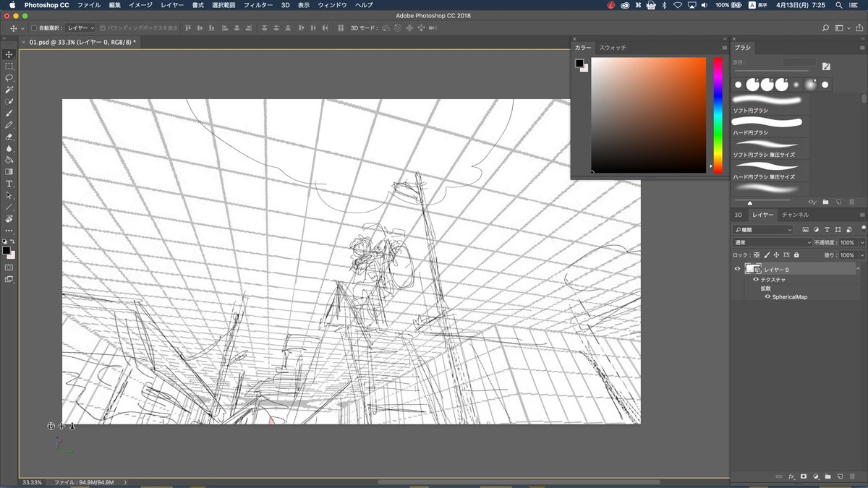Image resolution: width=868 pixels, height=488 pixels.
Task: Add layer style fx icon
Action: [791, 476]
